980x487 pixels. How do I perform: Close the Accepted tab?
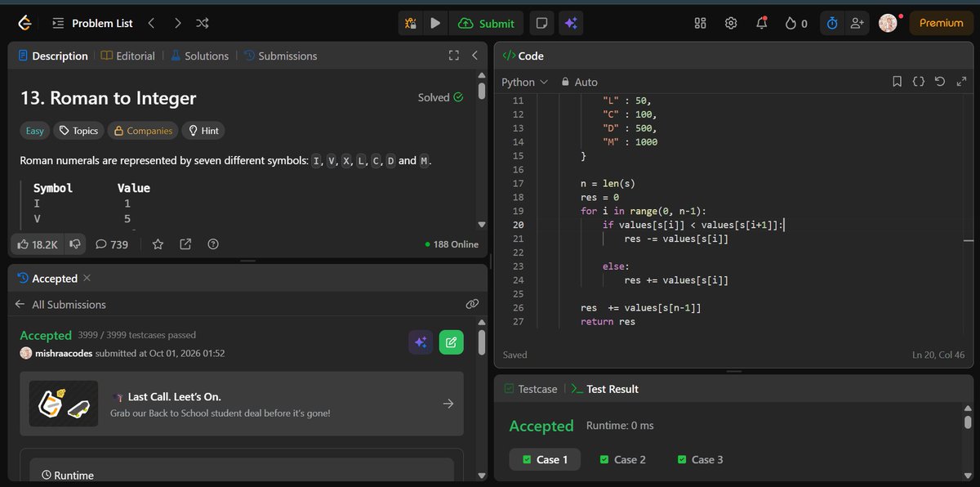(87, 279)
